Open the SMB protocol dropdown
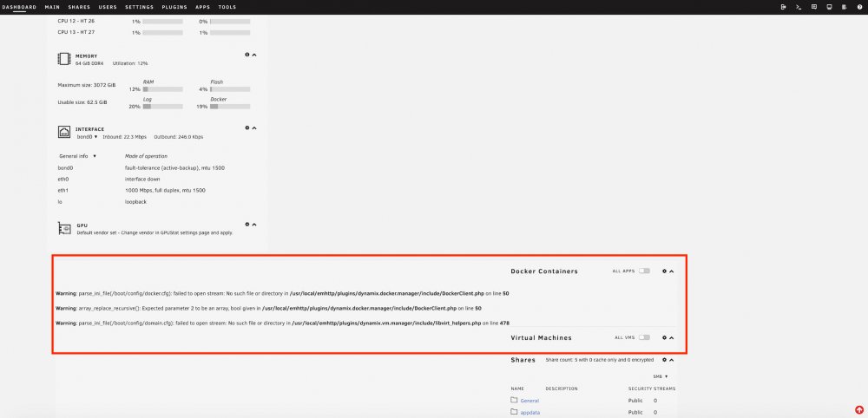This screenshot has width=868, height=418. pyautogui.click(x=661, y=376)
